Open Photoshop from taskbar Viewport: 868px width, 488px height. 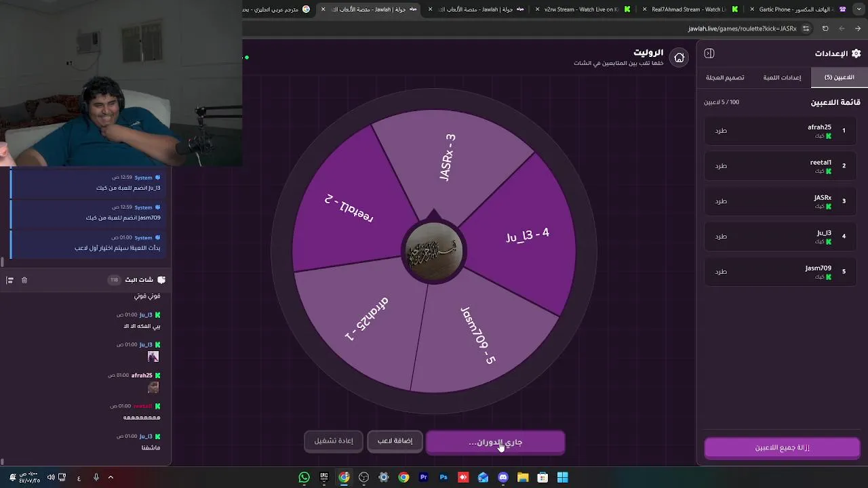tap(443, 477)
